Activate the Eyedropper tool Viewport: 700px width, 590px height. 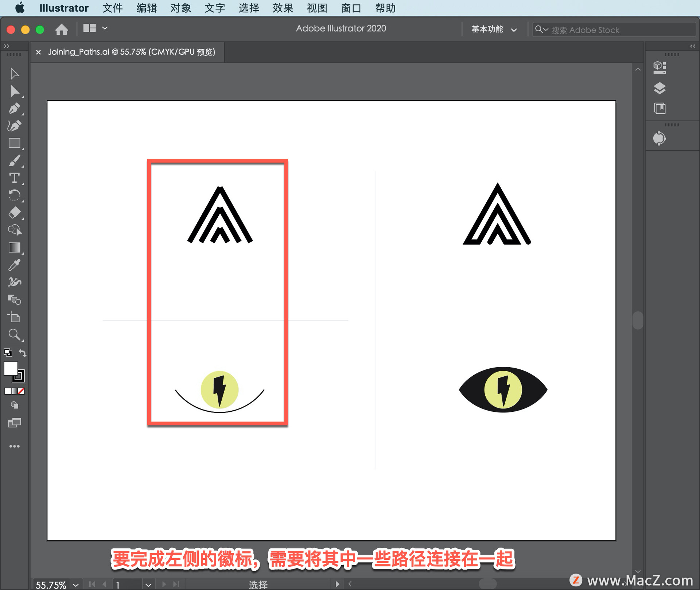[14, 265]
